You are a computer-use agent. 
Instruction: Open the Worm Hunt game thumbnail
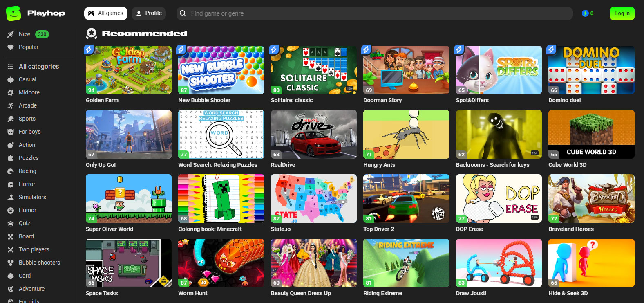[x=221, y=263]
